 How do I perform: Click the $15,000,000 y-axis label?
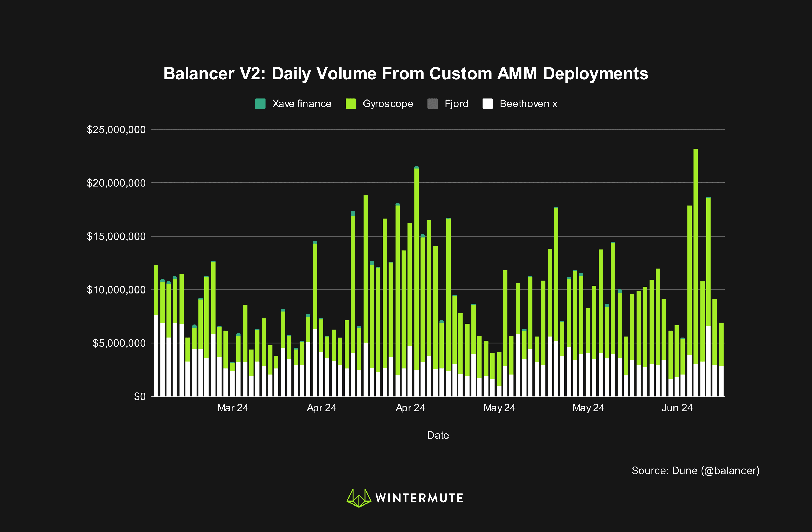116,236
